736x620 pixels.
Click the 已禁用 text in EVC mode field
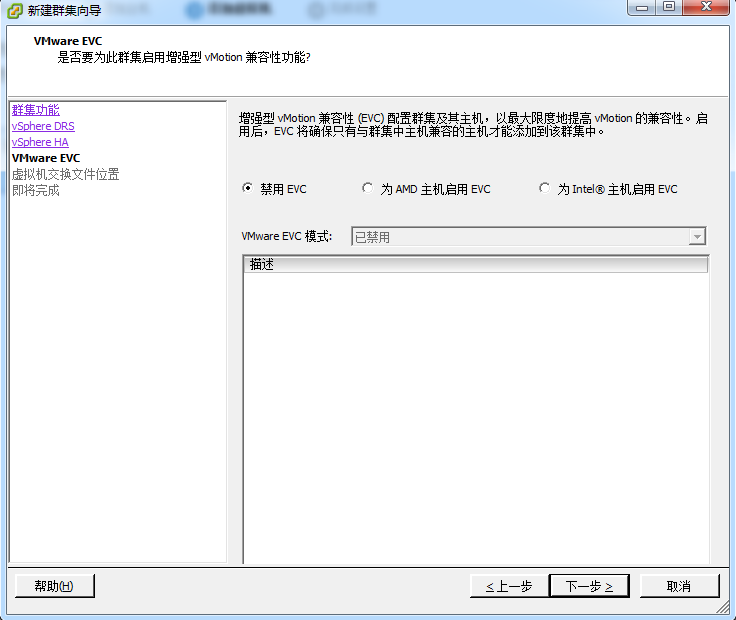tap(372, 237)
